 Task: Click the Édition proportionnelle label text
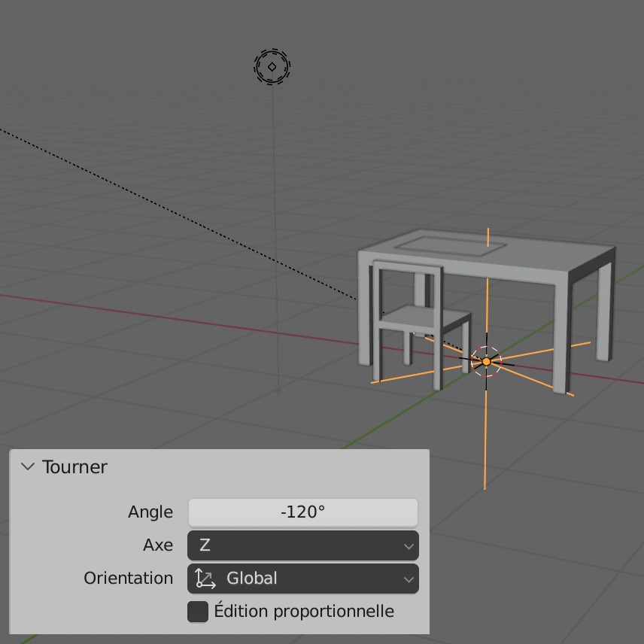pyautogui.click(x=304, y=612)
